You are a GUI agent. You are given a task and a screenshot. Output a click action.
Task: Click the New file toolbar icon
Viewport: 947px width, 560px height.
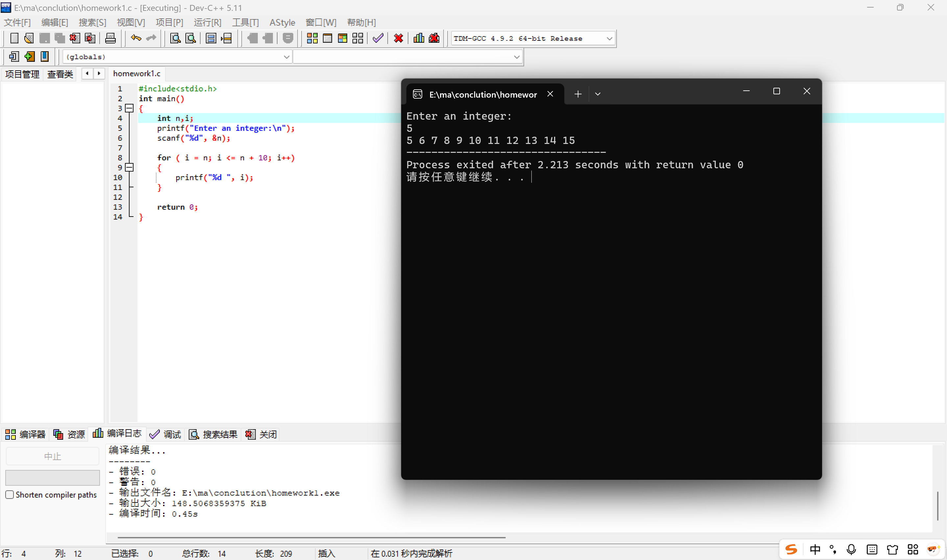coord(14,38)
